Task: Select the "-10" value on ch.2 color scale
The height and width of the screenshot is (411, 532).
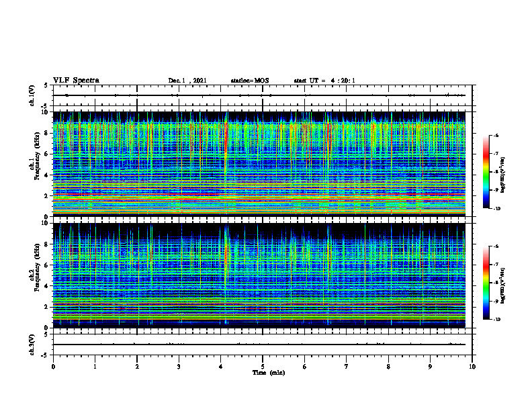Action: (496, 320)
